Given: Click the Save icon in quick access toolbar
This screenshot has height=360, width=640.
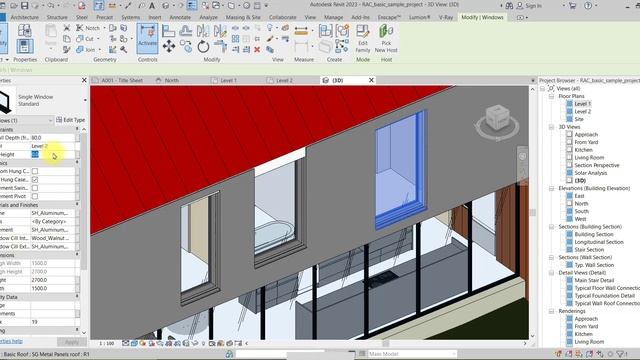Looking at the screenshot, I should (x=24, y=6).
